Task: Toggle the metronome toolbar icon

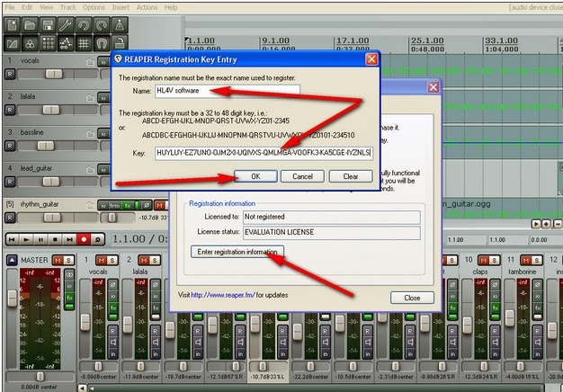Action: pos(120,25)
